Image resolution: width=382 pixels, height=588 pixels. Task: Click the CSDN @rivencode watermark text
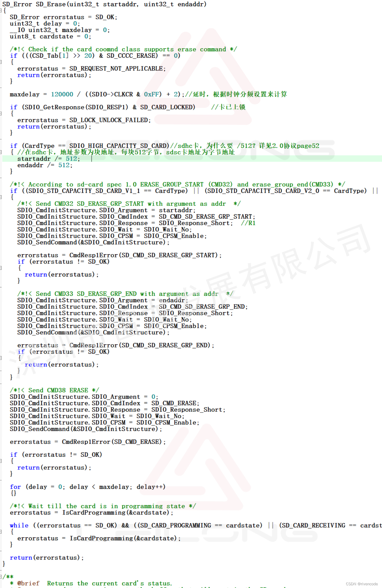coord(362,584)
